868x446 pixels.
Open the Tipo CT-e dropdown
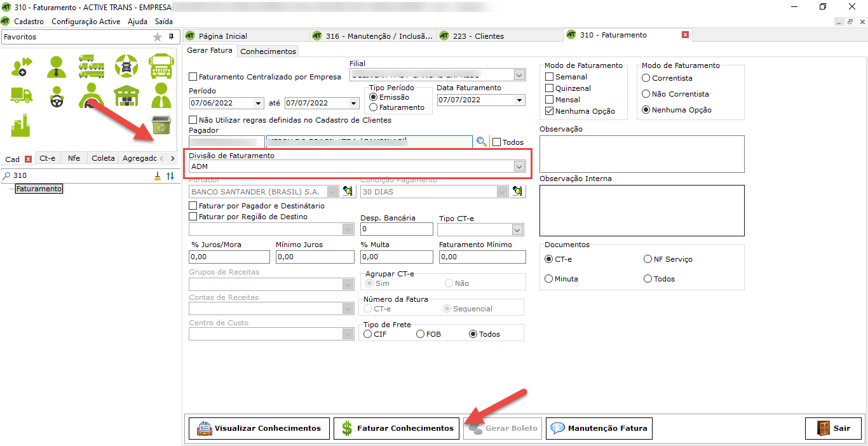coord(517,229)
